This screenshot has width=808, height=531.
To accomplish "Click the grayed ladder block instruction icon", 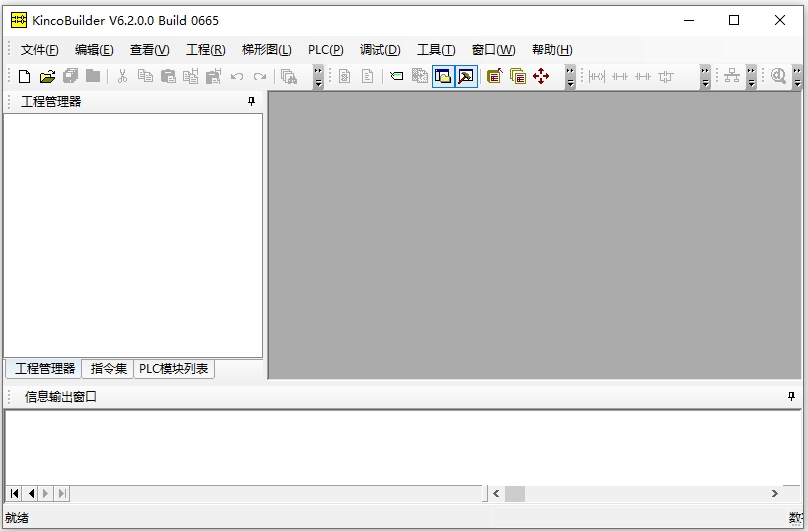I will pyautogui.click(x=666, y=77).
